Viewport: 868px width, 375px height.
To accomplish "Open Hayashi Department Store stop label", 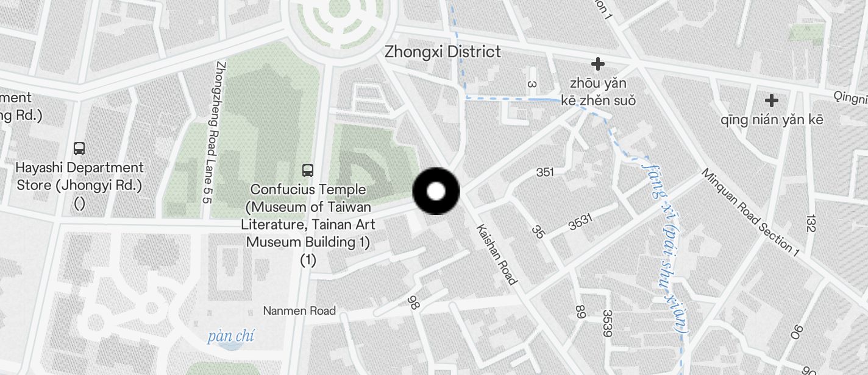I will 79,185.
